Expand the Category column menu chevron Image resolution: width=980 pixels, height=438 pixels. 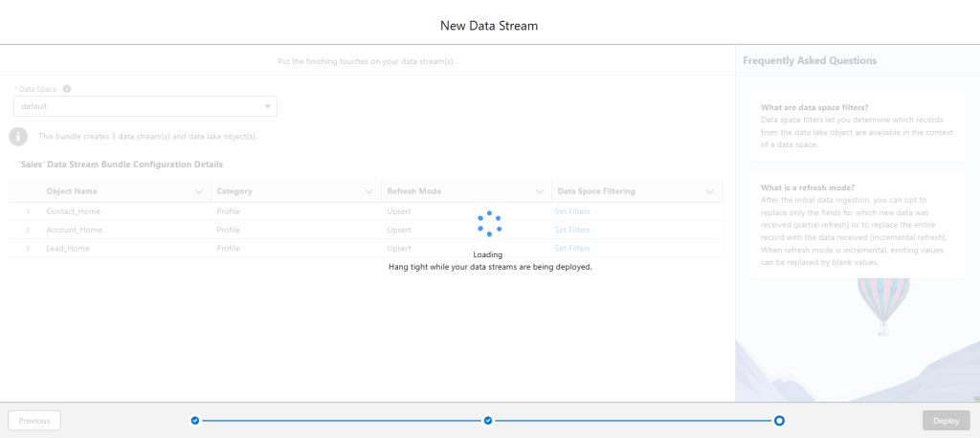coord(369,191)
